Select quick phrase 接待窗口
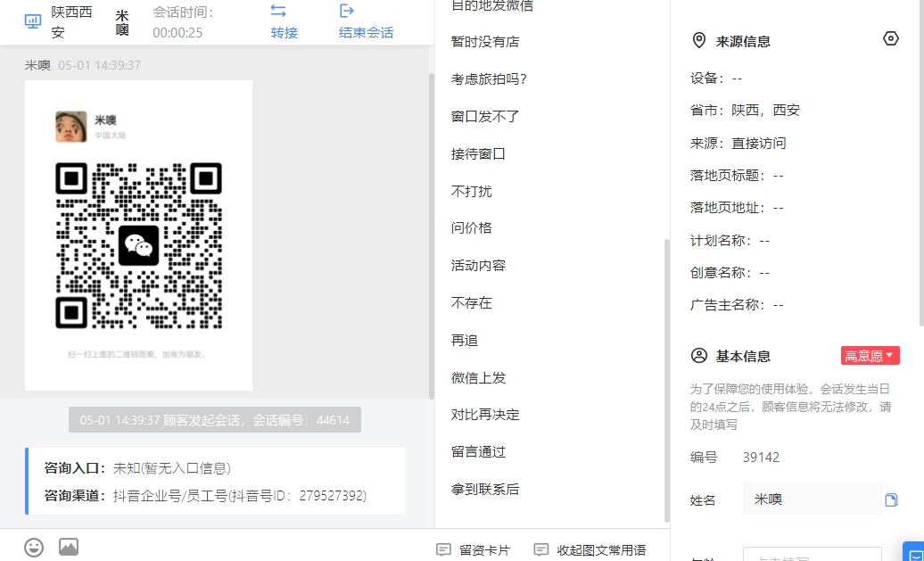Image resolution: width=924 pixels, height=561 pixels. click(x=478, y=153)
